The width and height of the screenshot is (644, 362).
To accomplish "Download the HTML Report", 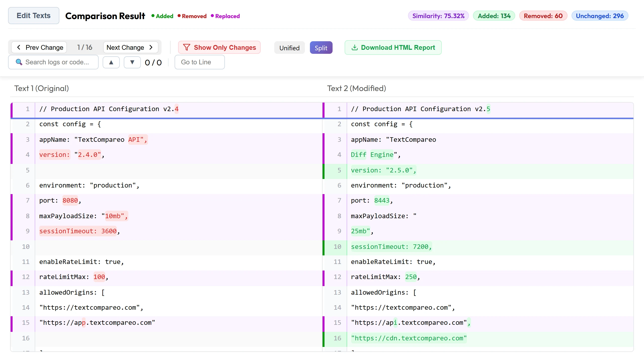I will click(393, 48).
